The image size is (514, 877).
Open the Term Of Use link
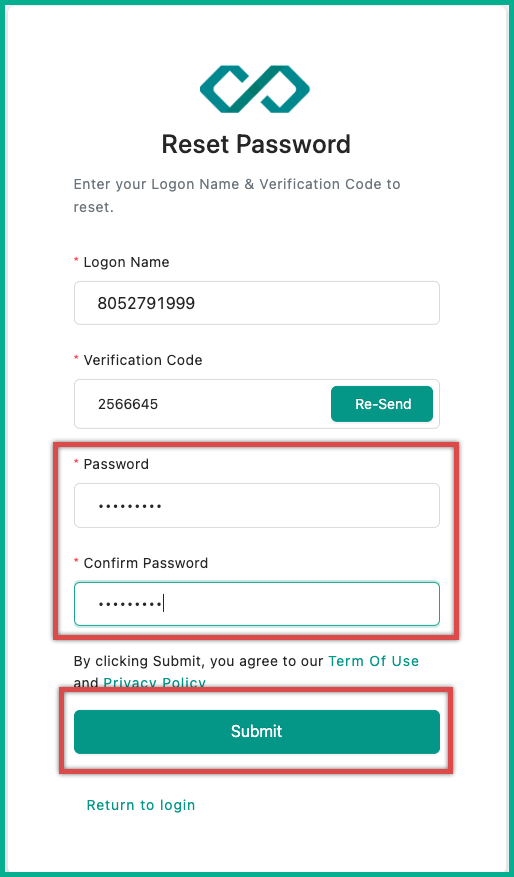coord(374,661)
